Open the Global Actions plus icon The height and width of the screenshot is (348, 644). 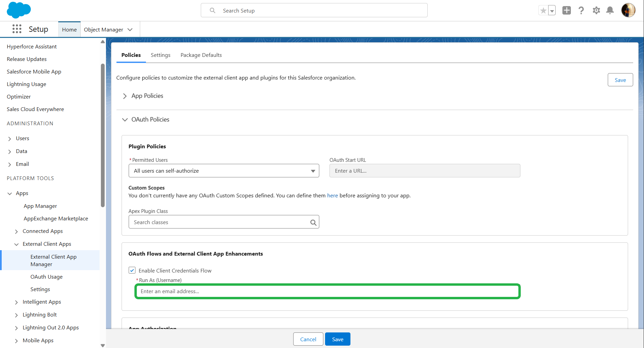coord(566,10)
